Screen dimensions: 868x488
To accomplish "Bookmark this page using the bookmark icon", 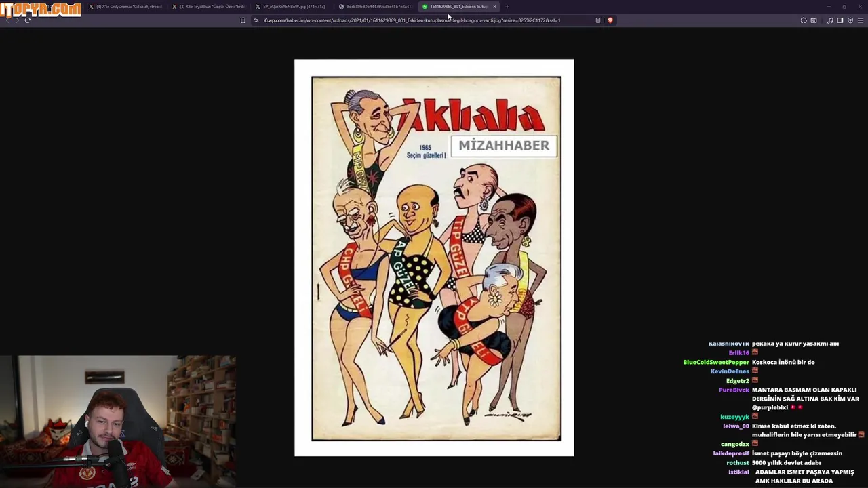I will tap(243, 20).
